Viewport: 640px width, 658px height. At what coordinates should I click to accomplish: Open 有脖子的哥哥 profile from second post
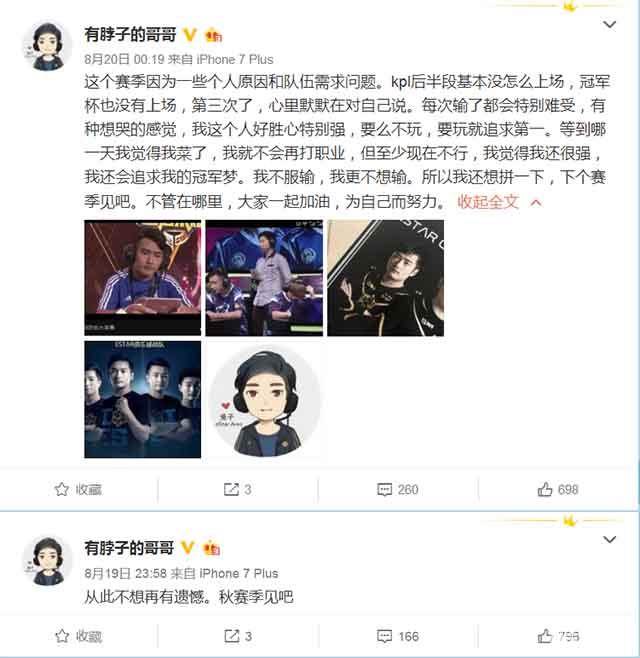(129, 548)
